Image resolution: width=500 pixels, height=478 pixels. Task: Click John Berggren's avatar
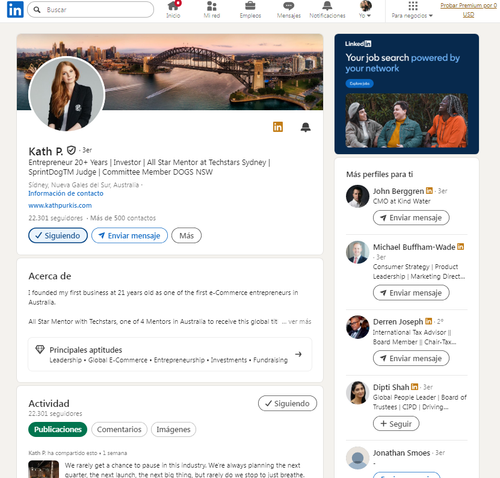point(357,196)
